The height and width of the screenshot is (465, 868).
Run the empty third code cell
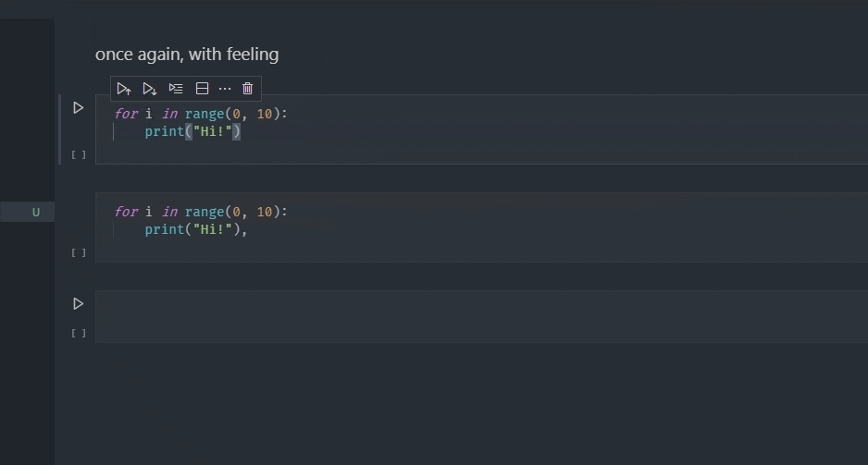[78, 303]
